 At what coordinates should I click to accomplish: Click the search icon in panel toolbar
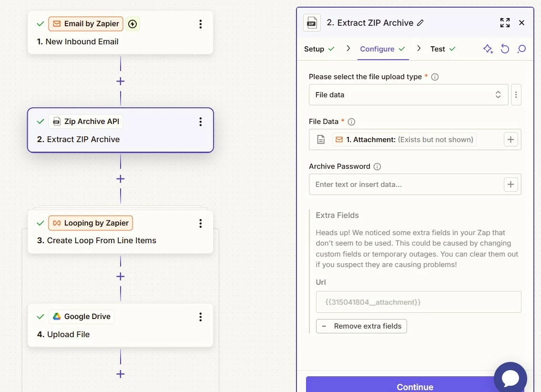click(521, 49)
